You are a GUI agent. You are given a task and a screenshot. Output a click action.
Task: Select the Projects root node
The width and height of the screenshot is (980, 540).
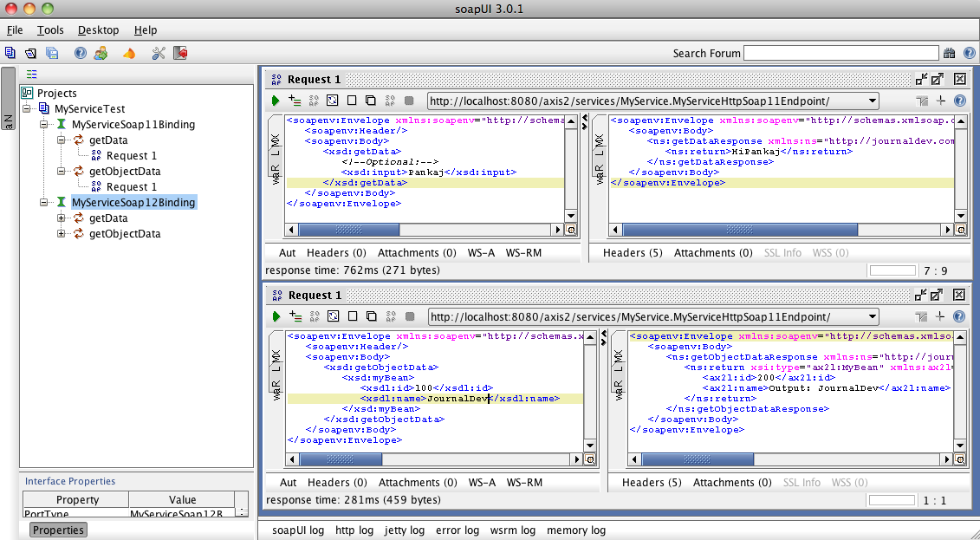pyautogui.click(x=57, y=93)
